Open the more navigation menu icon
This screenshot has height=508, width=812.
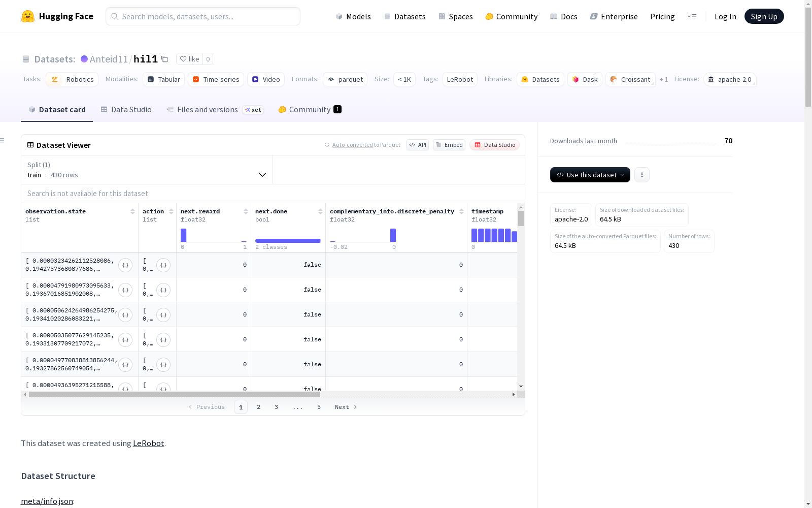pos(692,16)
